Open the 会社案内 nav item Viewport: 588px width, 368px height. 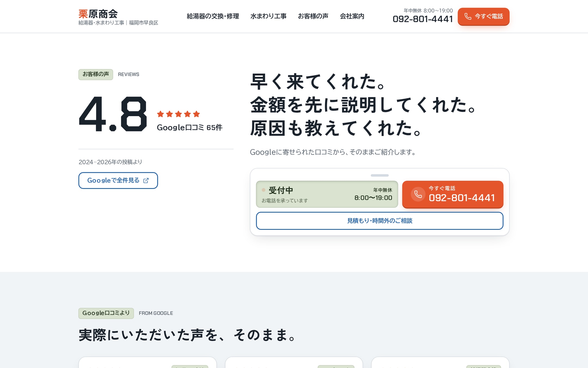352,16
